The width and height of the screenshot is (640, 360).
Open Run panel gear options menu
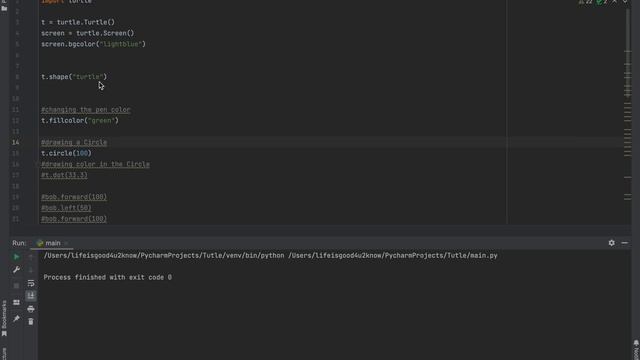pyautogui.click(x=611, y=243)
